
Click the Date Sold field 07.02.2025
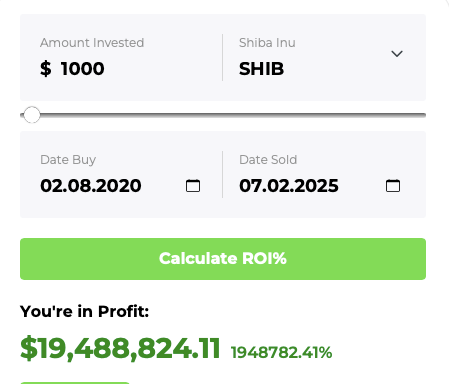pos(289,186)
